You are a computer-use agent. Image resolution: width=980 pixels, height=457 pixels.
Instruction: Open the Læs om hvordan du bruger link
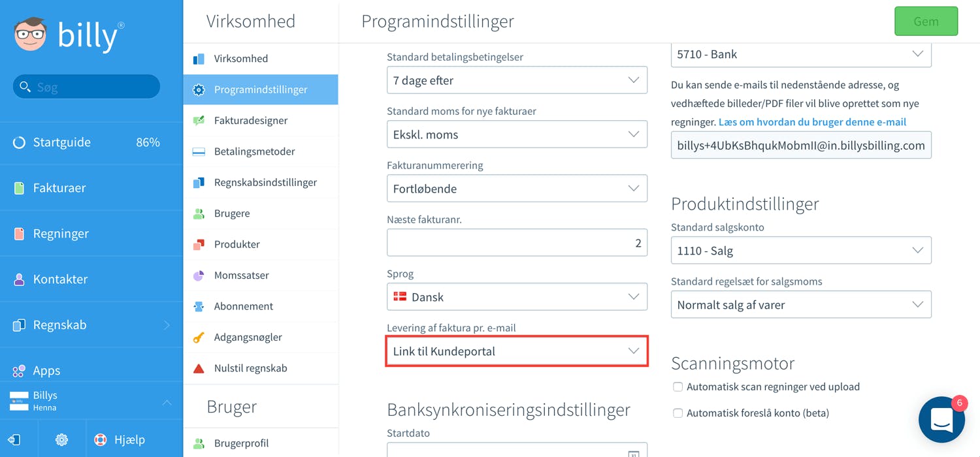[x=812, y=122]
